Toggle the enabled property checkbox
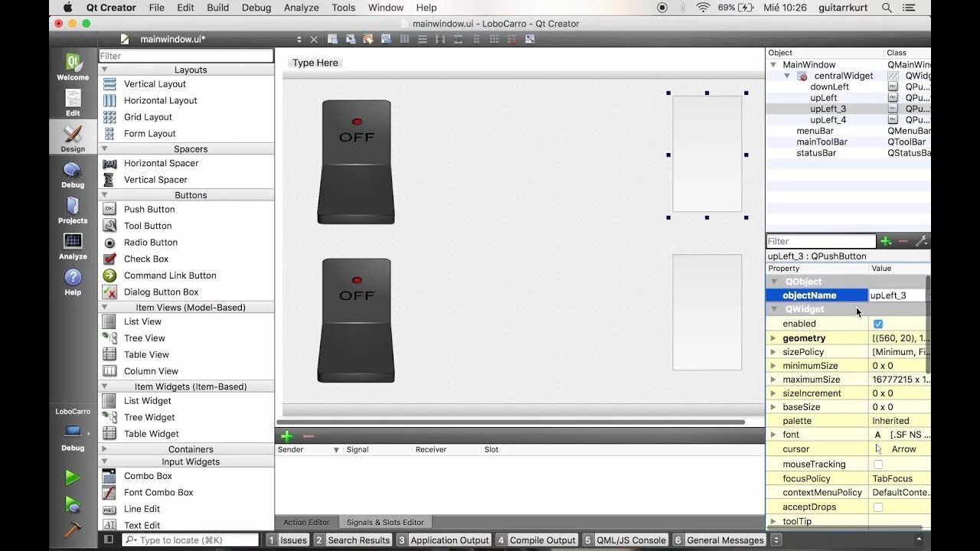980x551 pixels. tap(878, 324)
